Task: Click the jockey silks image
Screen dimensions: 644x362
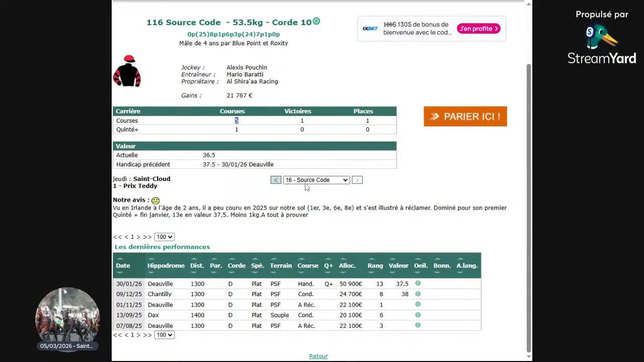Action: tap(127, 71)
